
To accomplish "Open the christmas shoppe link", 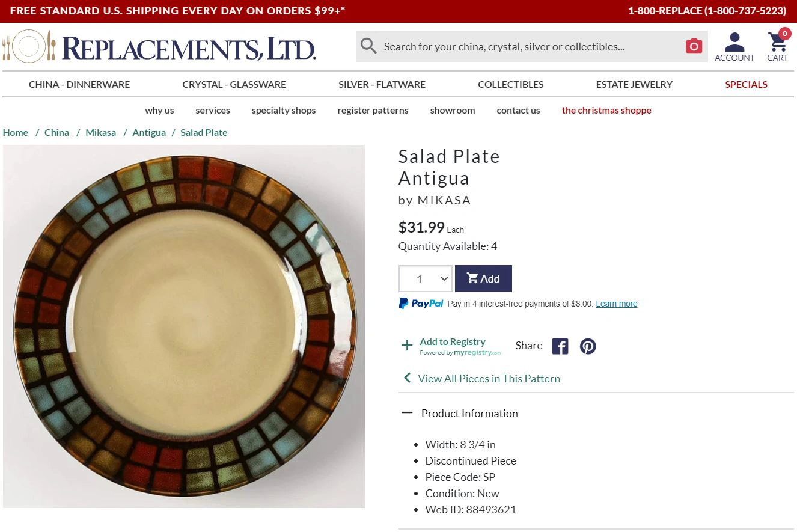I will tap(606, 110).
